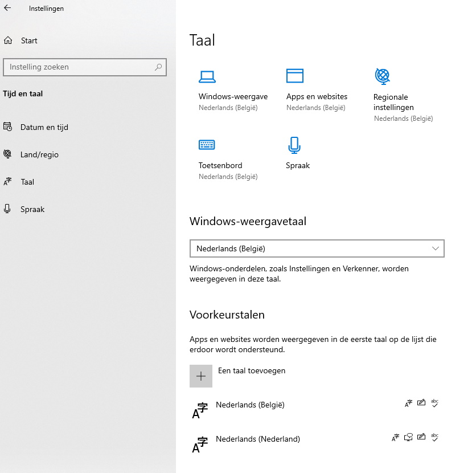Click the microphone icon in sidebar
The width and height of the screenshot is (476, 473).
coord(7,209)
